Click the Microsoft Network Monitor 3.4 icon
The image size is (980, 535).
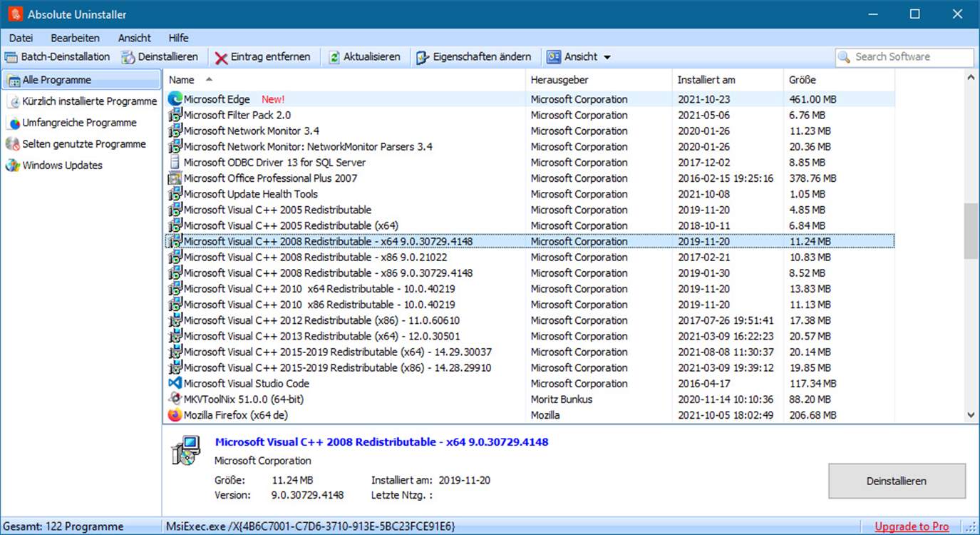click(x=175, y=131)
